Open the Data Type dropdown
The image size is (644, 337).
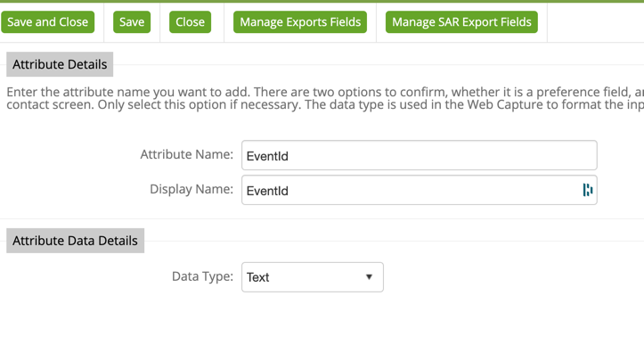pos(313,277)
